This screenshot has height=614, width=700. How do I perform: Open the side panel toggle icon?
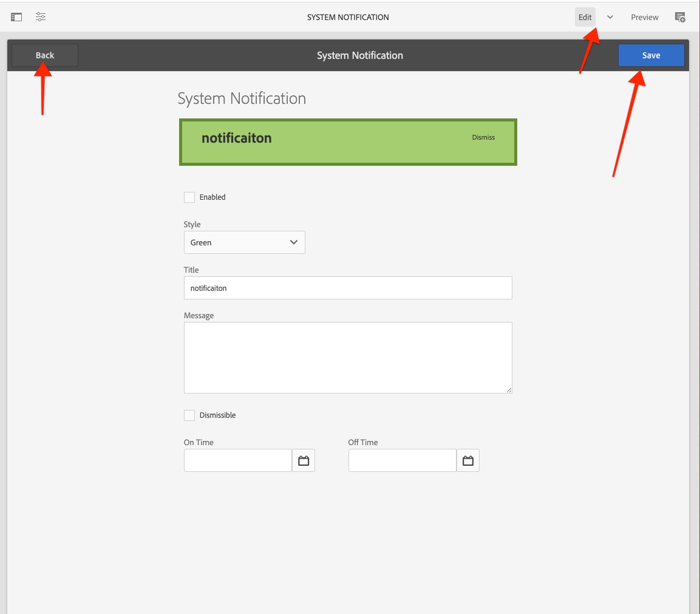16,16
